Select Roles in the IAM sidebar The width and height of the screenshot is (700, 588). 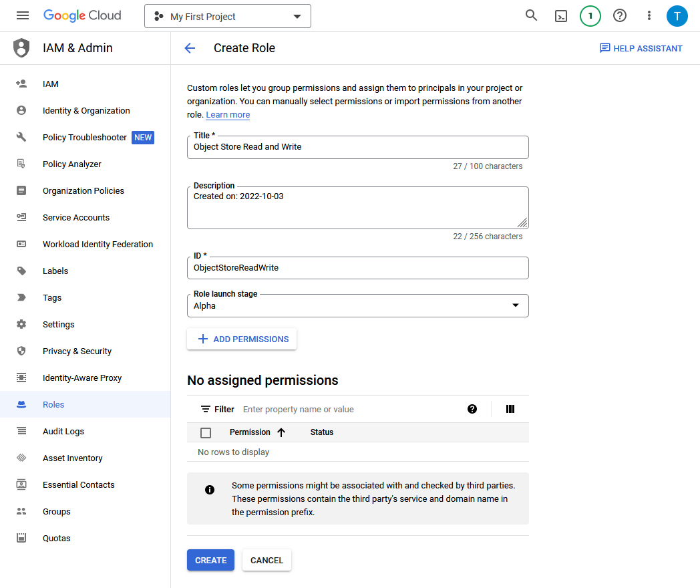click(53, 404)
